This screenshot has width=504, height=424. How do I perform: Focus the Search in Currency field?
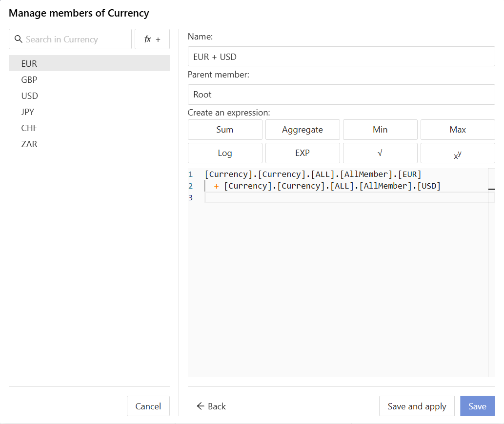[x=70, y=39]
